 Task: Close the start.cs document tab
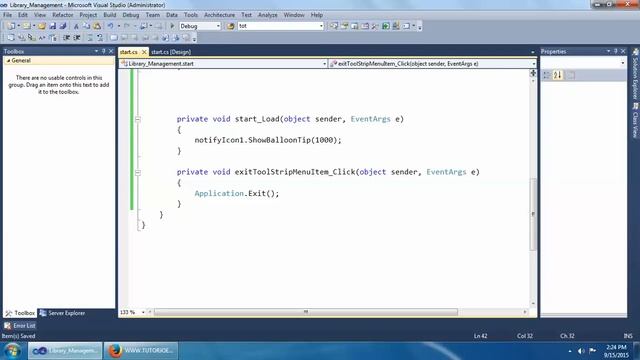click(144, 52)
